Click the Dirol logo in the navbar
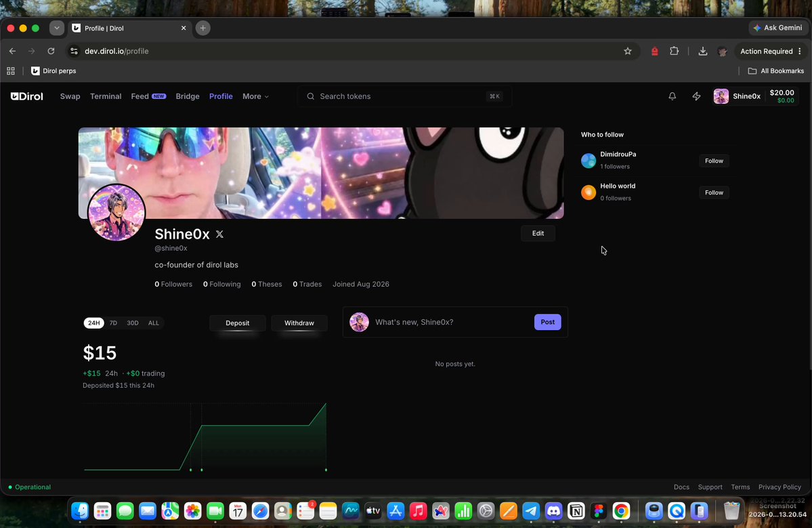 [27, 96]
